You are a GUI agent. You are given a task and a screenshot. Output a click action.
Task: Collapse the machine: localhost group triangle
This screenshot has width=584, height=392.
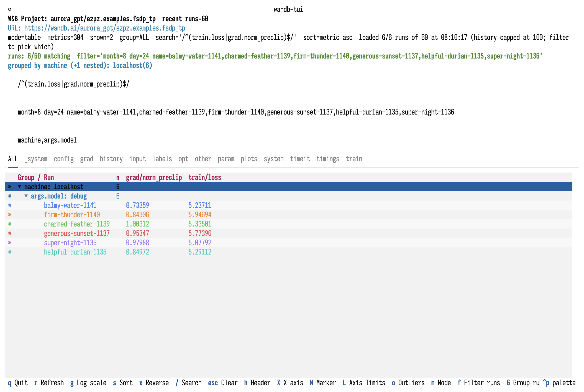point(19,187)
